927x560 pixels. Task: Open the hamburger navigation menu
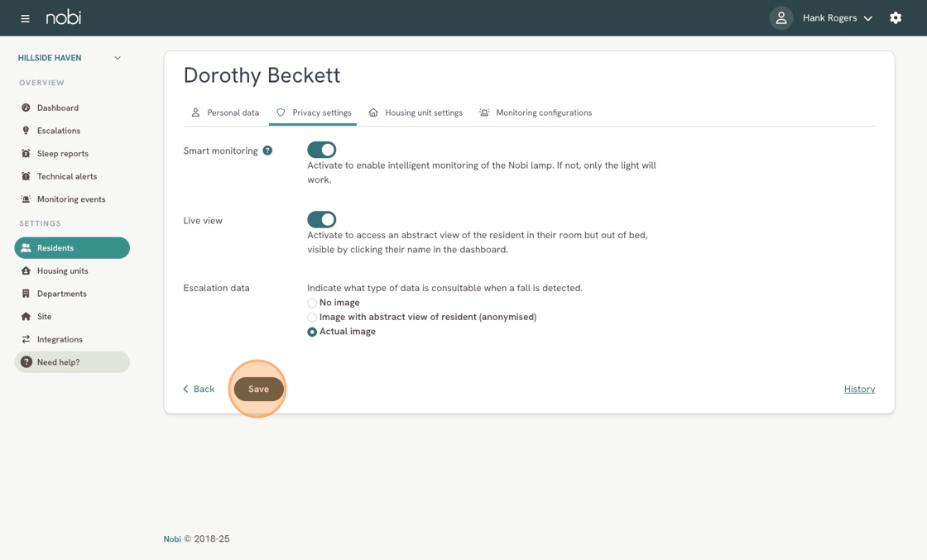(25, 18)
